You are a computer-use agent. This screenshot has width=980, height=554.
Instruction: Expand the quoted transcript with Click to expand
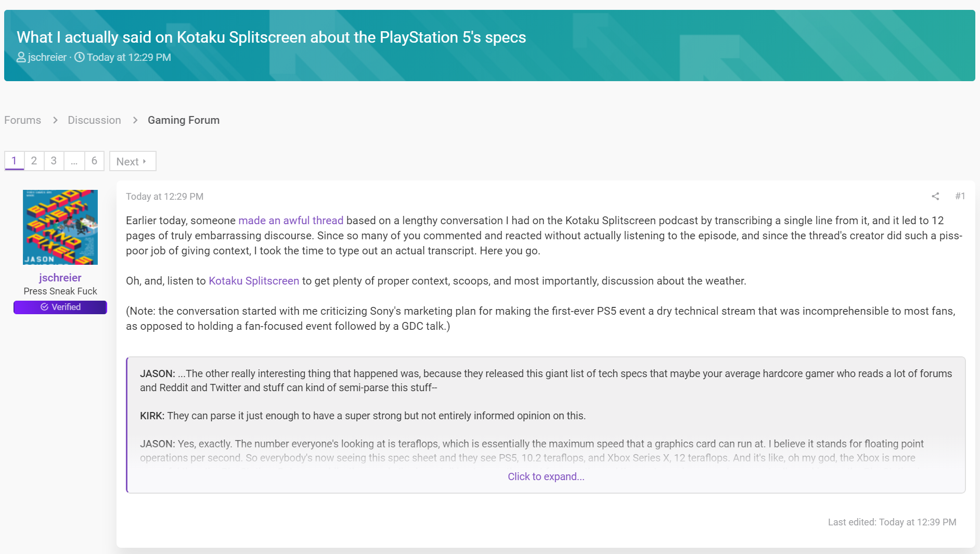coord(546,476)
